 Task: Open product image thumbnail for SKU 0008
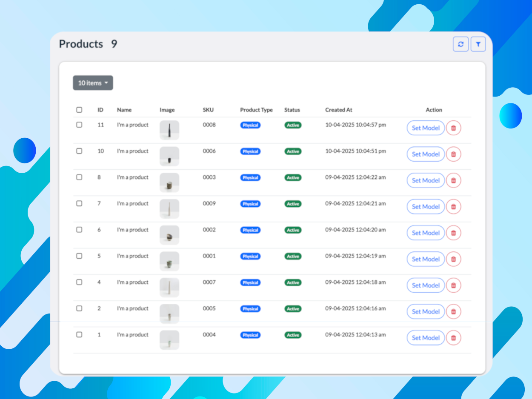pyautogui.click(x=169, y=130)
